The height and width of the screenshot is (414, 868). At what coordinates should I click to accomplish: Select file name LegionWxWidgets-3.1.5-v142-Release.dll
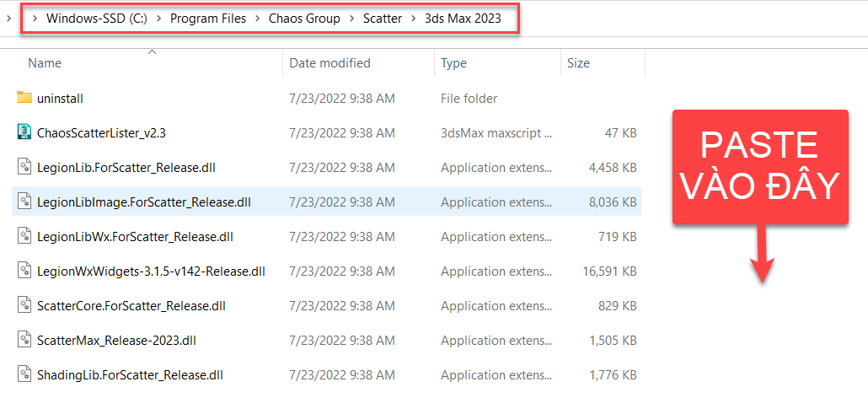point(151,272)
